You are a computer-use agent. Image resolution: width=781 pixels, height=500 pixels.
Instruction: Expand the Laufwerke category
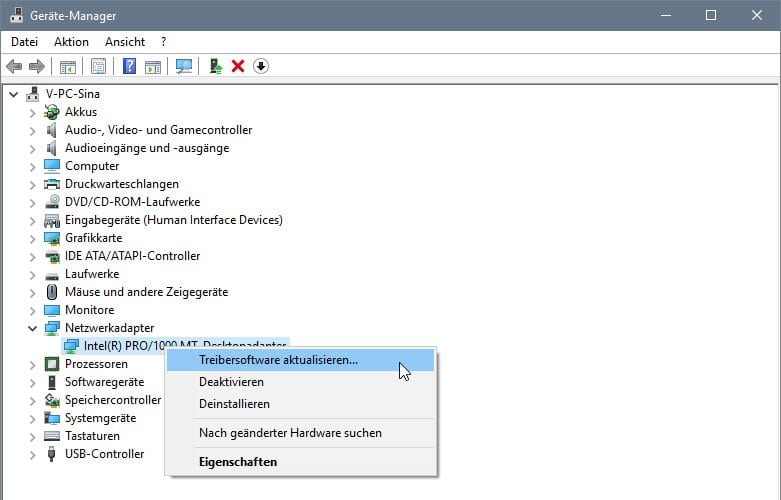coord(32,274)
